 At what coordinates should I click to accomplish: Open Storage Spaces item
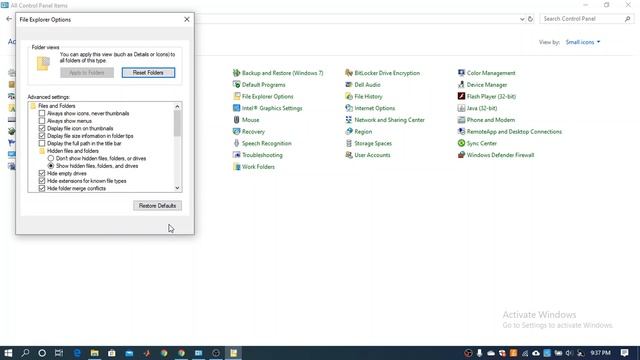pyautogui.click(x=369, y=144)
